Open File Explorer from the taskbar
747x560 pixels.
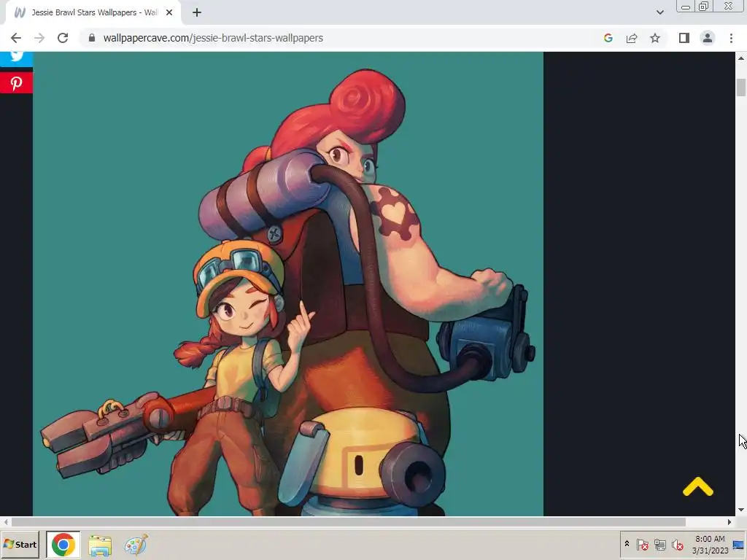click(99, 545)
